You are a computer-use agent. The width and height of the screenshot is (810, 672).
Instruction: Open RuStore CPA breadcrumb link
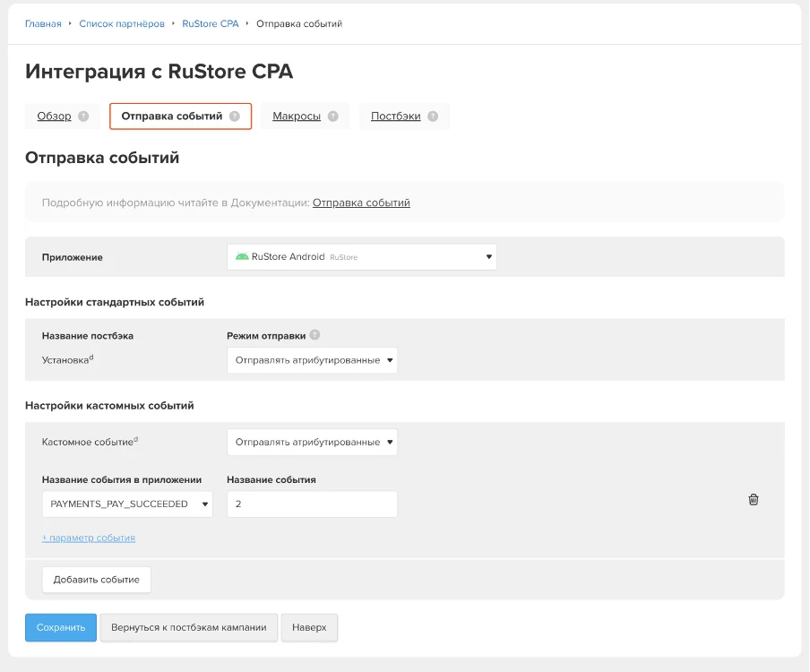coord(211,24)
